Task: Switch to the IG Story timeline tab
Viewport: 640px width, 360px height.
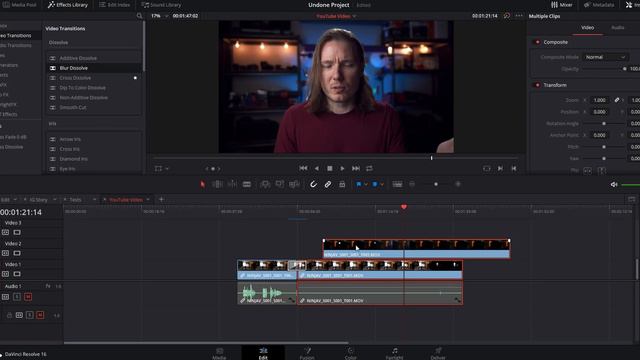Action: tap(39, 200)
